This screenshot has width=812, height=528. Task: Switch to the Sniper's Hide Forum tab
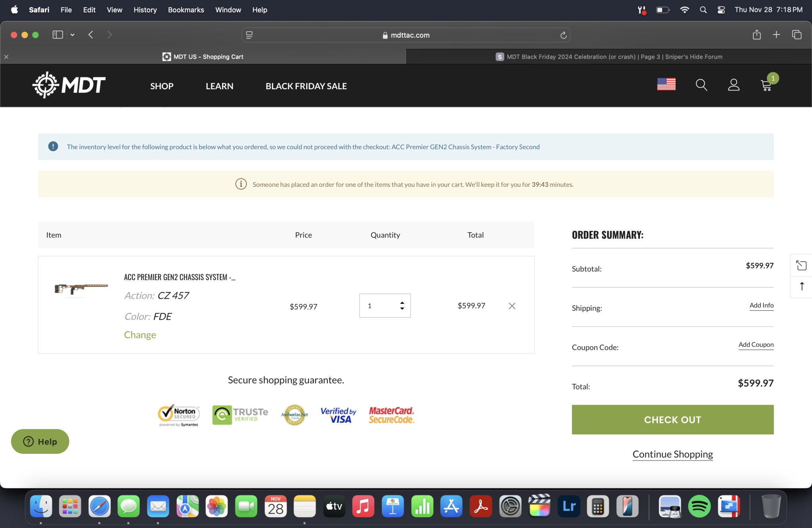609,57
